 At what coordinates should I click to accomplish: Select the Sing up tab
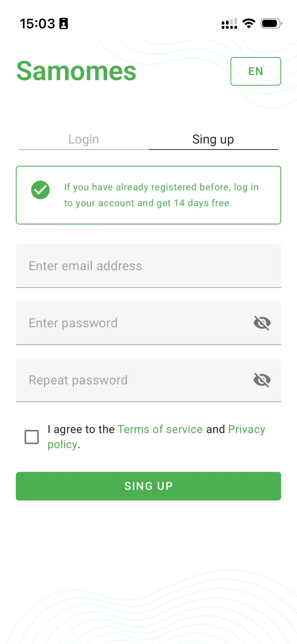click(x=213, y=139)
